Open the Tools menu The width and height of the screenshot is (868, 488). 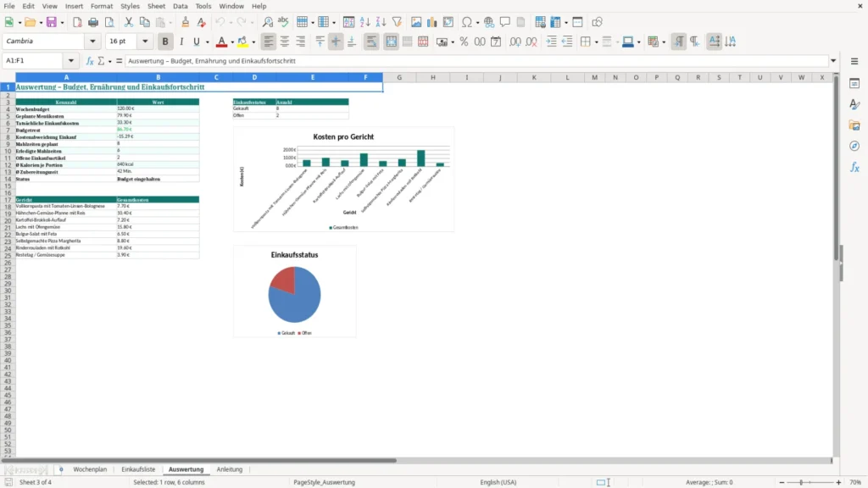point(203,6)
